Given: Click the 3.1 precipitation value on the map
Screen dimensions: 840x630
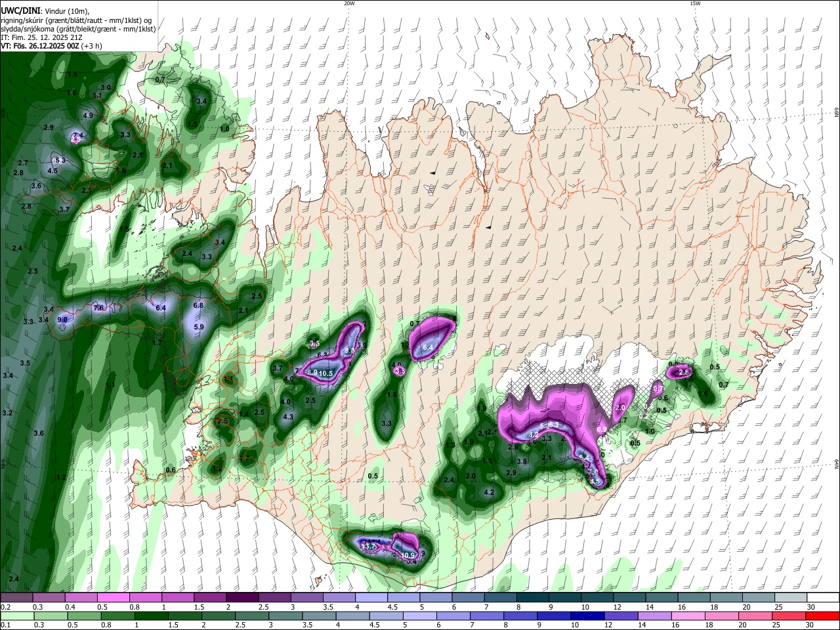Looking at the screenshot, I should tap(97, 95).
